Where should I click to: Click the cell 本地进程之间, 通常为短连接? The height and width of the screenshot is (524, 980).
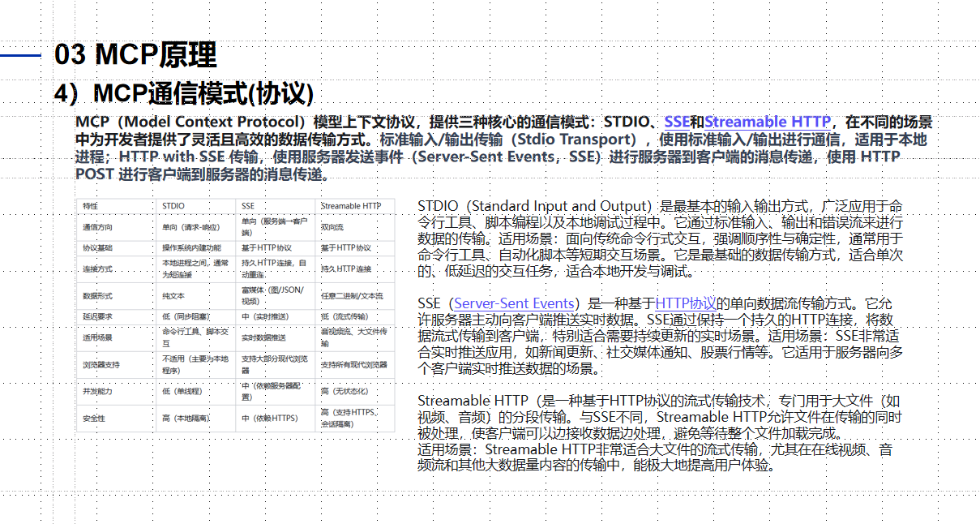point(195,268)
